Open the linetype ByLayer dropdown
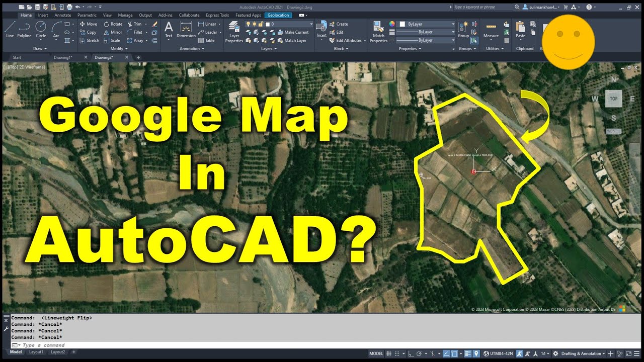The height and width of the screenshot is (362, 644). point(425,40)
